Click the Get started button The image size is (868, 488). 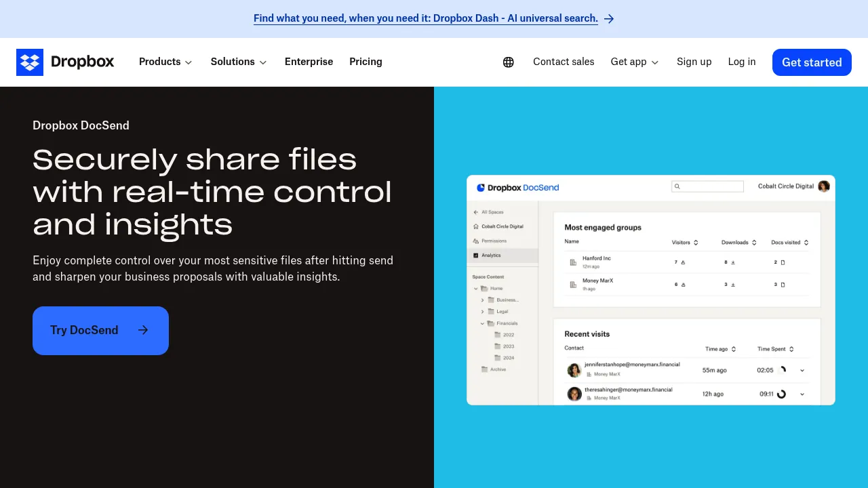pos(812,62)
